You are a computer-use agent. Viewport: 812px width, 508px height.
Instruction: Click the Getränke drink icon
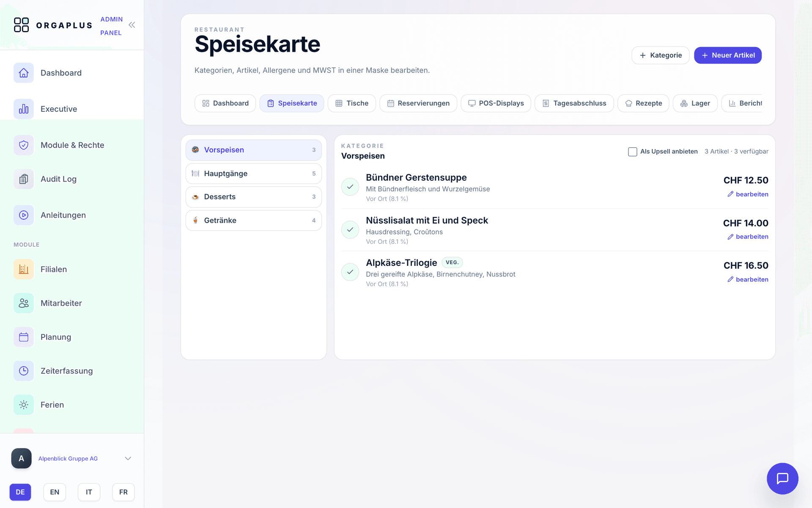click(195, 221)
